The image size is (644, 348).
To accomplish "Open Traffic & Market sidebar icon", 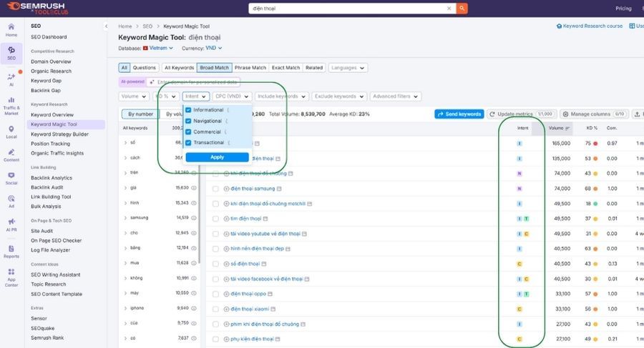I will pos(11,106).
